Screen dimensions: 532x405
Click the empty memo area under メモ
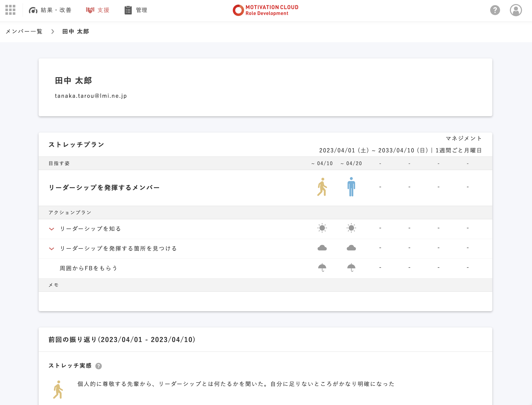click(265, 301)
